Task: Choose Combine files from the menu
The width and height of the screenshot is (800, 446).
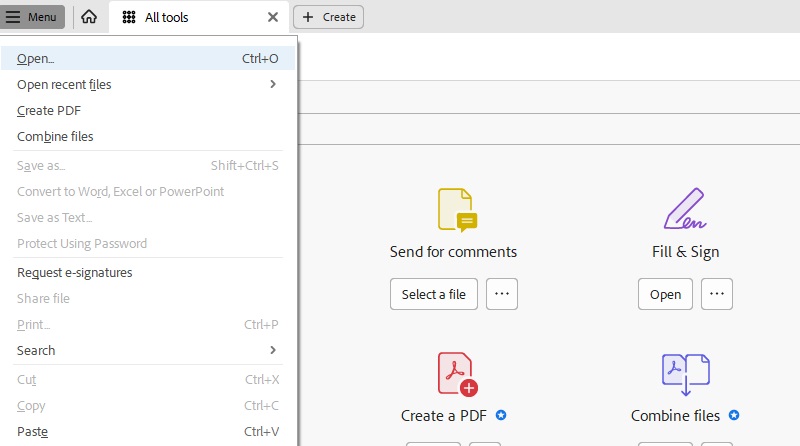Action: [148, 136]
